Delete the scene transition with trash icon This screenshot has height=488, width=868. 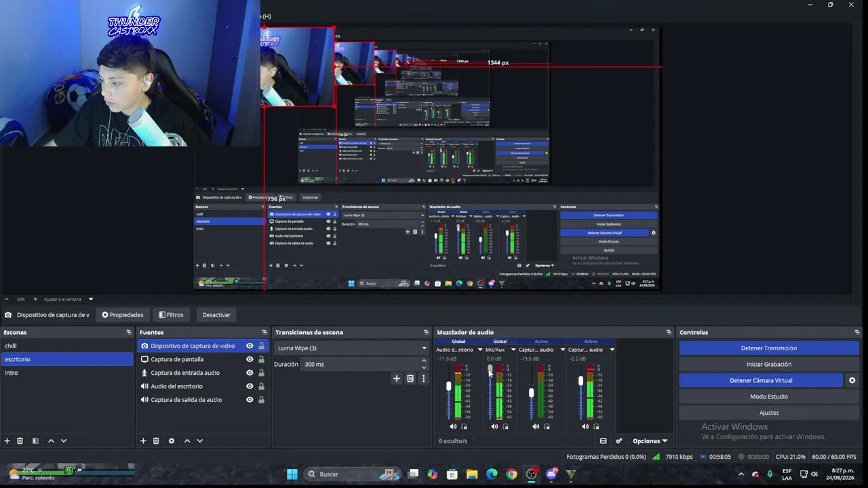(410, 378)
